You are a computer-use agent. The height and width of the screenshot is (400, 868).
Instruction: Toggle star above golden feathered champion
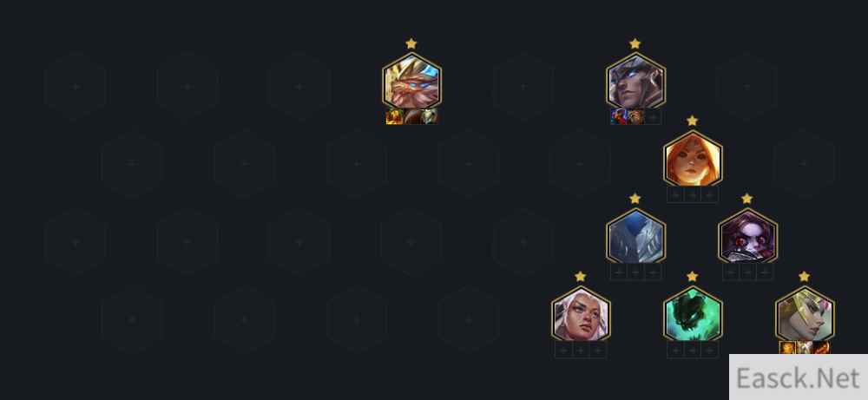click(x=411, y=43)
